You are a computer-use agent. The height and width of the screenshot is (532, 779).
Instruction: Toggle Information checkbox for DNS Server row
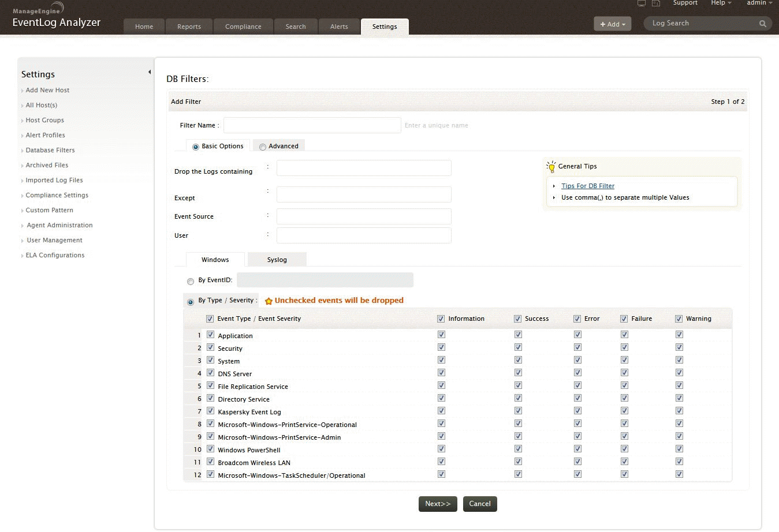pos(441,373)
